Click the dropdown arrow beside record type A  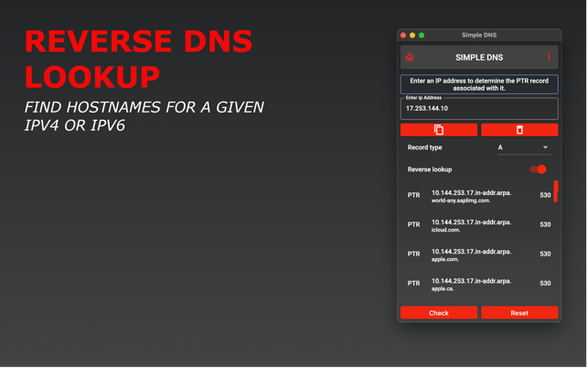545,147
